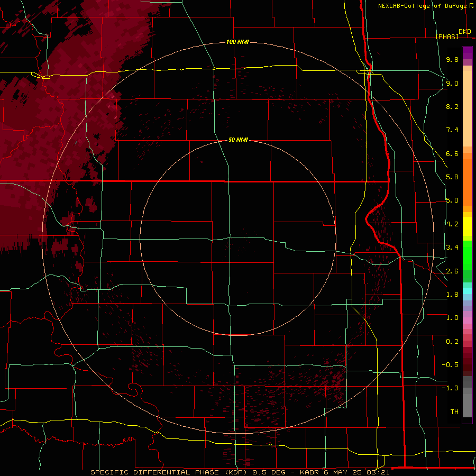This screenshot has width=476, height=476.
Task: Pick the cyan segment of the color bar
Action: coord(467,291)
